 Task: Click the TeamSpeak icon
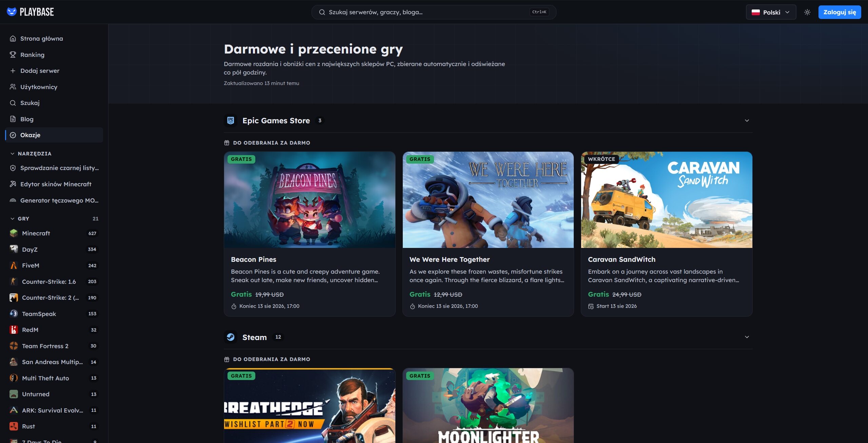coord(14,314)
